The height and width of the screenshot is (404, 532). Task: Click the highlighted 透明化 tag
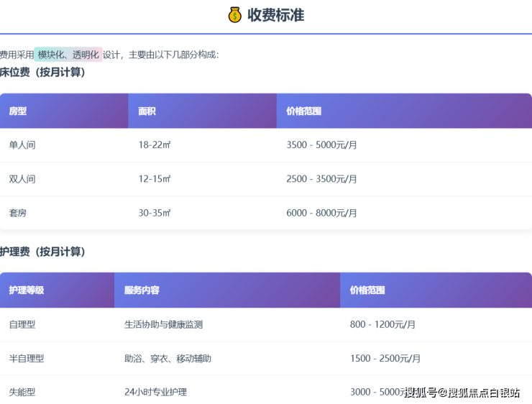pos(86,55)
